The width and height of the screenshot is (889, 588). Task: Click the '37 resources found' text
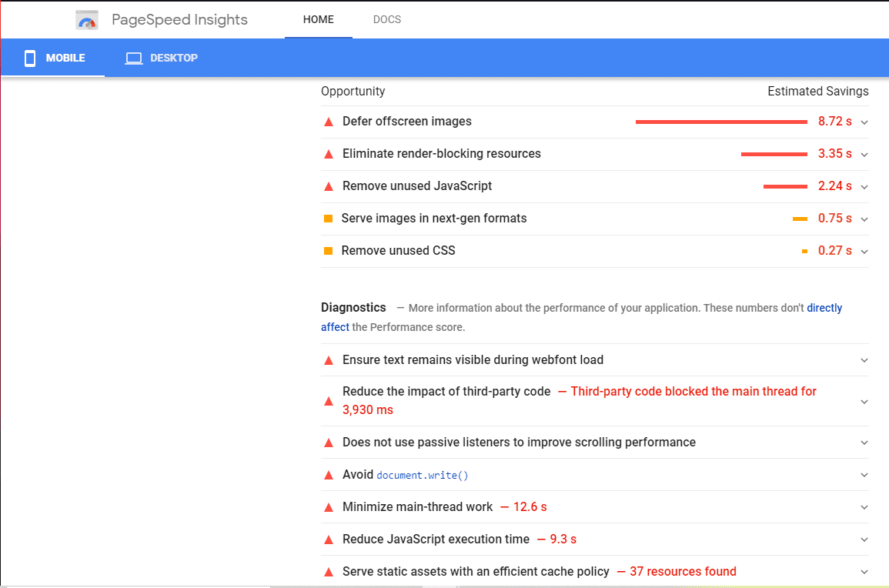coord(683,572)
